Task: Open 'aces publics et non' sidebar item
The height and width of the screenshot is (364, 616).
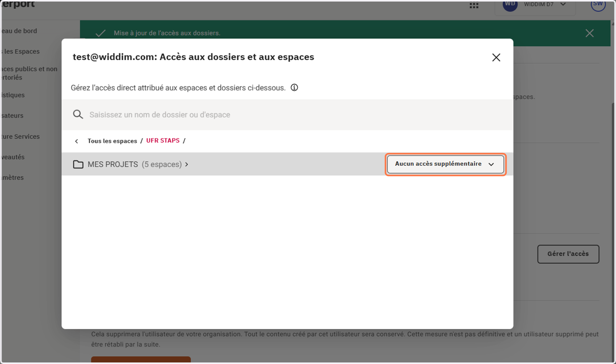Action: [29, 73]
